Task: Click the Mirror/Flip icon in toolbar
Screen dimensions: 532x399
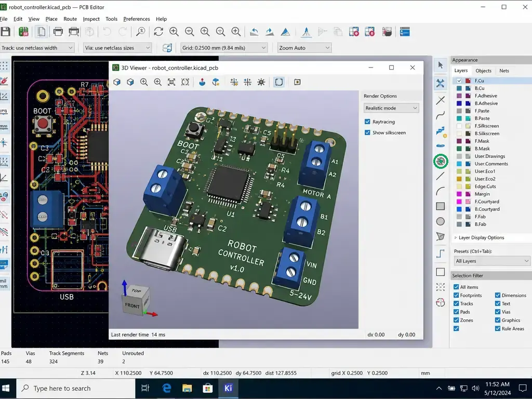Action: 286,32
